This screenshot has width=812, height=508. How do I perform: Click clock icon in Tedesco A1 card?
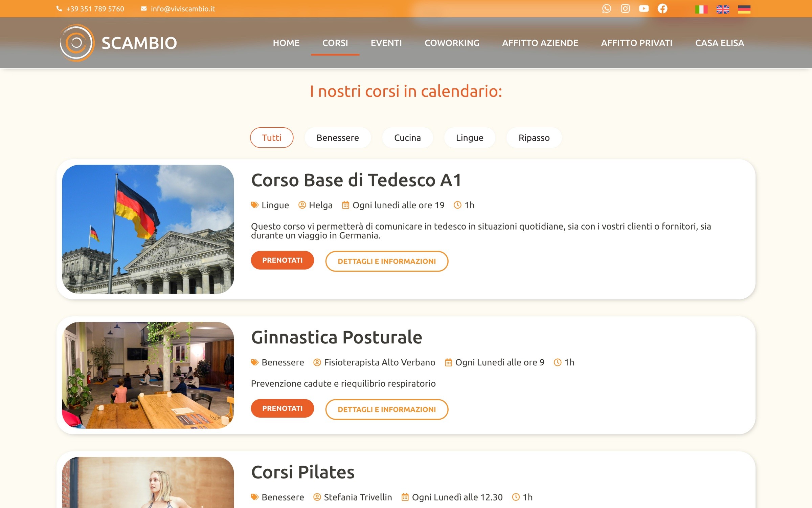click(x=457, y=205)
